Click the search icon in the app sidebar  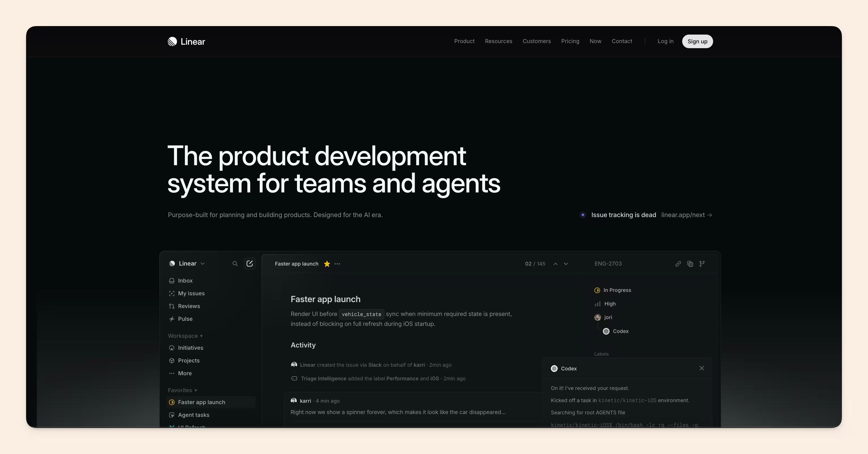[x=235, y=264]
